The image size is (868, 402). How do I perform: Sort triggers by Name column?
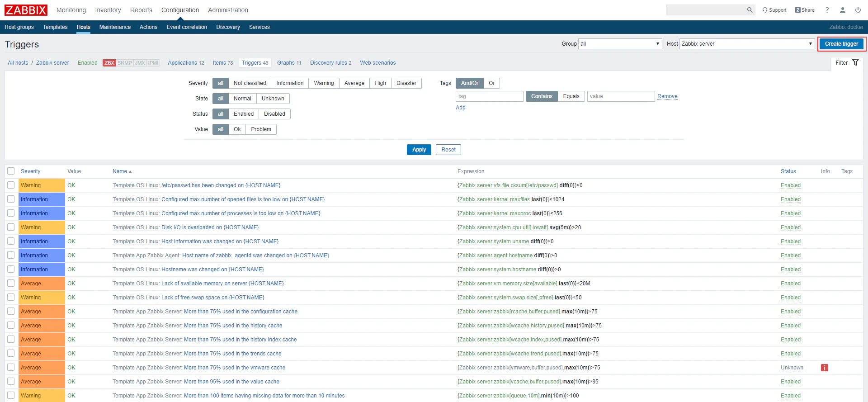pyautogui.click(x=122, y=171)
